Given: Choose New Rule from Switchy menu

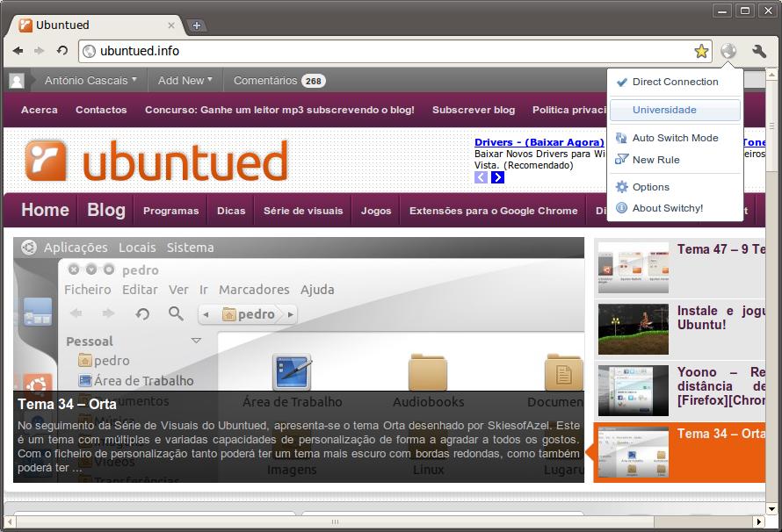Looking at the screenshot, I should point(676,160).
